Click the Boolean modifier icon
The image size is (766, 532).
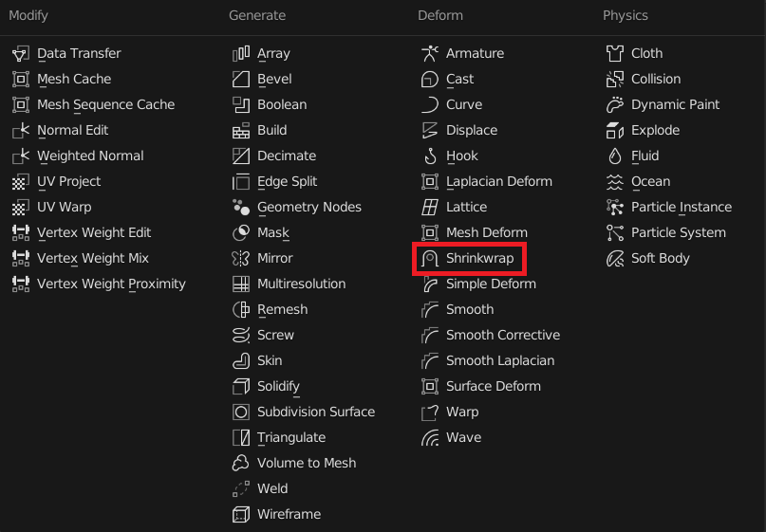point(241,105)
